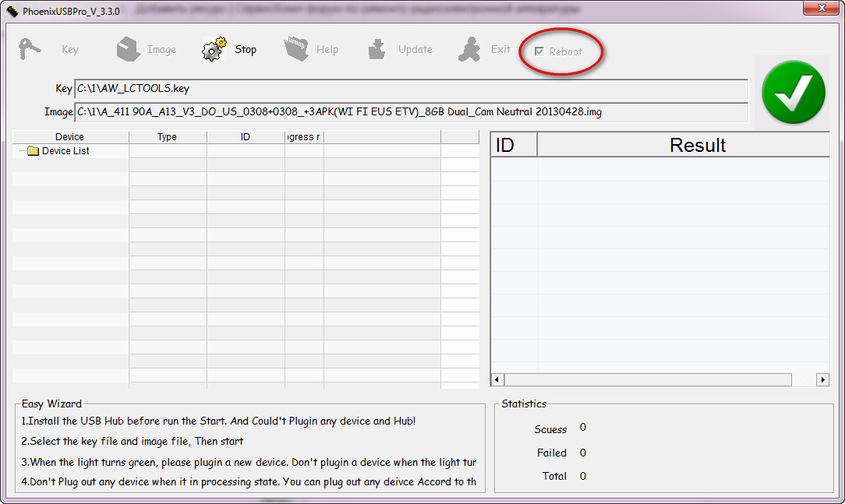Click the Update toolbar text label
This screenshot has width=845, height=504.
click(415, 50)
